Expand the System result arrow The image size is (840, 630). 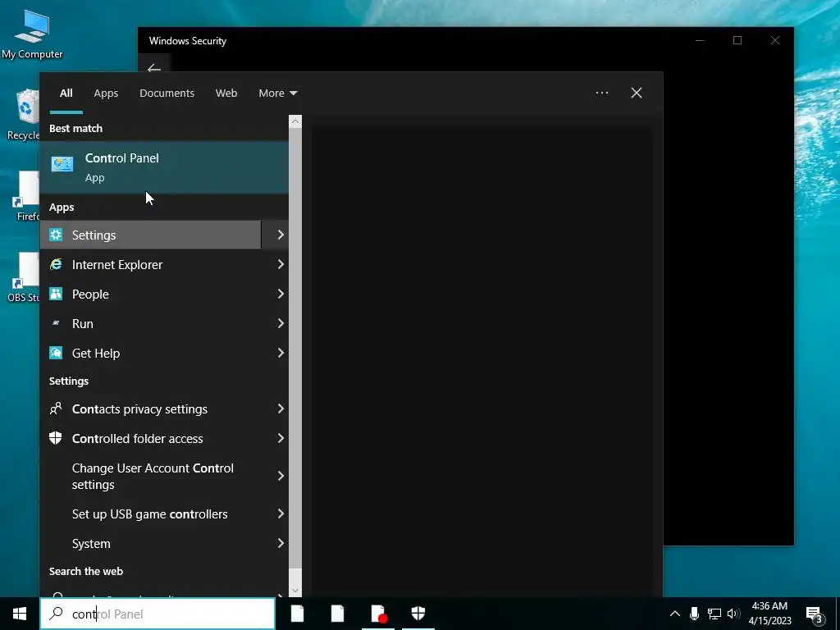281,543
